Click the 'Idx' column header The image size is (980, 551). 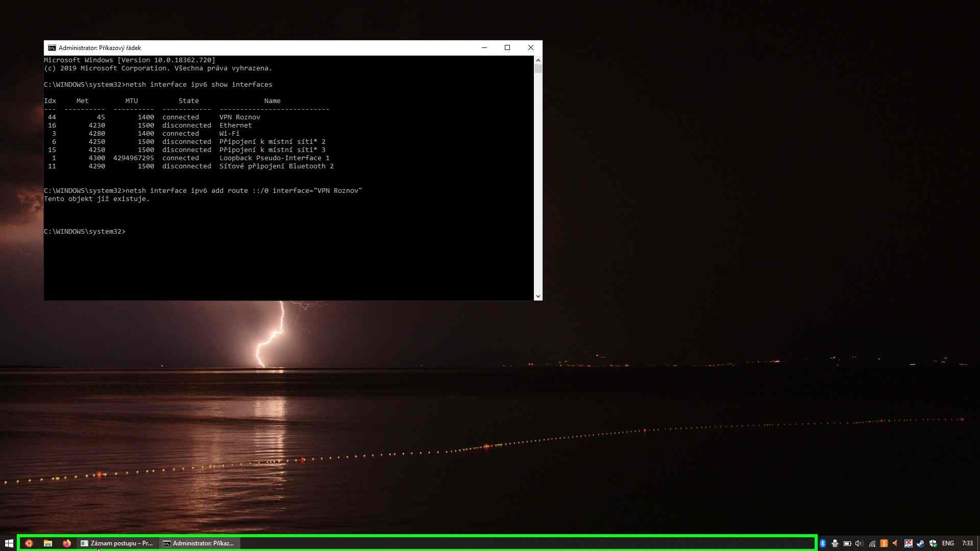[x=50, y=101]
